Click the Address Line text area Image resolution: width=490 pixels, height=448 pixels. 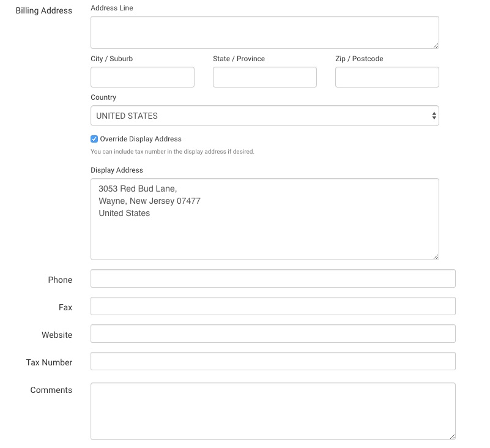pos(265,32)
